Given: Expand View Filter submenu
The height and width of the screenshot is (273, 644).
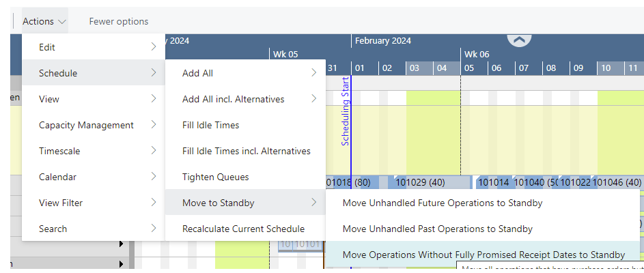Looking at the screenshot, I should pyautogui.click(x=94, y=203).
